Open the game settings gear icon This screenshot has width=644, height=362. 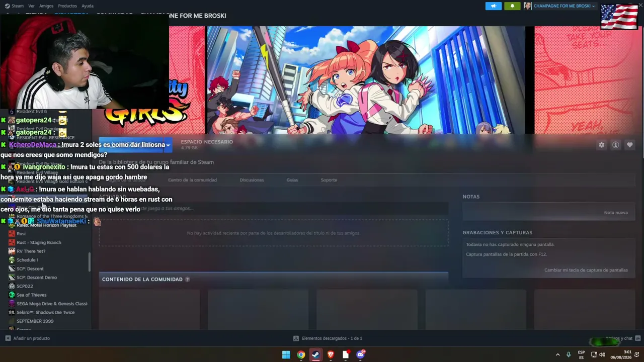601,145
